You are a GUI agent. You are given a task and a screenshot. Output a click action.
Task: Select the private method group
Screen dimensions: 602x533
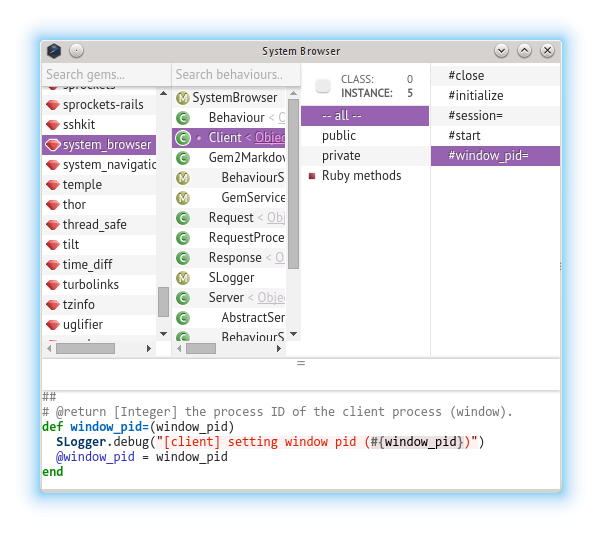[x=365, y=156]
